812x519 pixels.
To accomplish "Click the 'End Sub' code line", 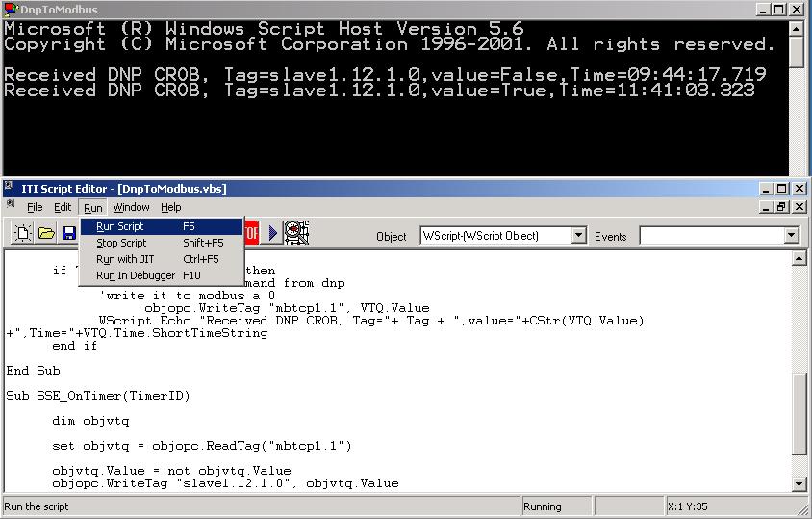I will point(33,371).
